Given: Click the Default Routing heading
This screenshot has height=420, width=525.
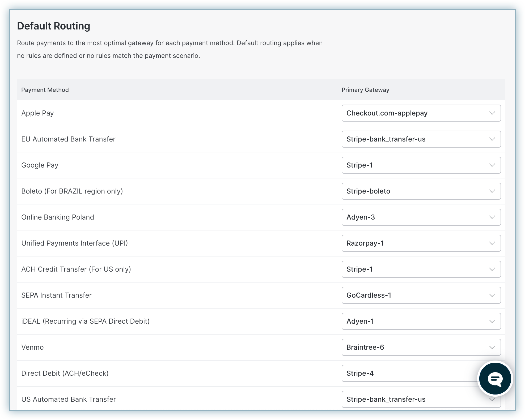Looking at the screenshot, I should tap(53, 26).
